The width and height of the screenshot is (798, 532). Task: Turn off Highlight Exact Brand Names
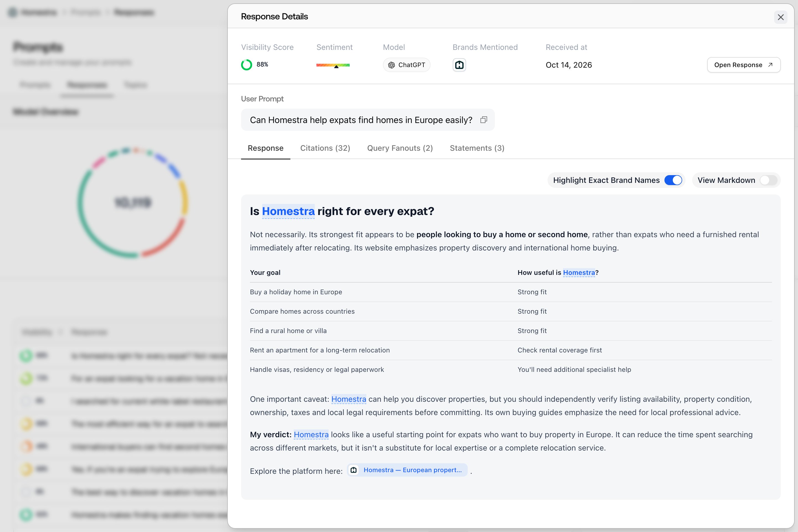pyautogui.click(x=673, y=180)
